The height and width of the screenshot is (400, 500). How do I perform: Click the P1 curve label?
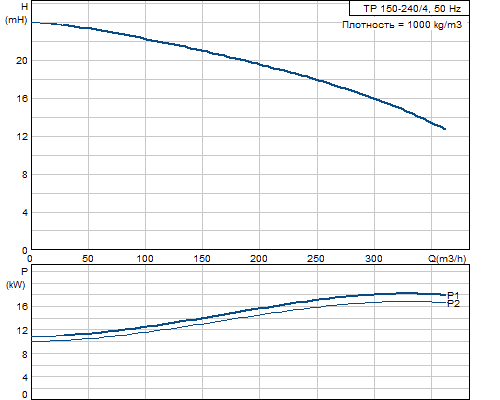[x=453, y=295]
